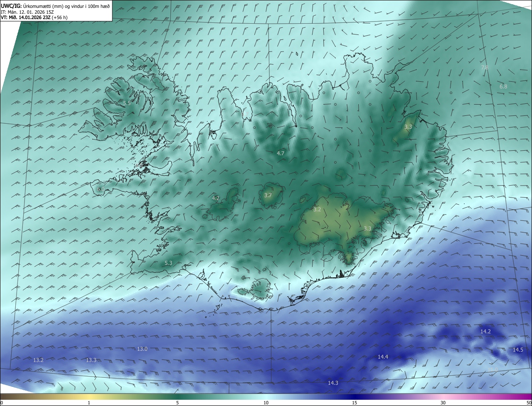The image size is (532, 406).
Task: Click the 5.3 value label
Action: (168, 263)
